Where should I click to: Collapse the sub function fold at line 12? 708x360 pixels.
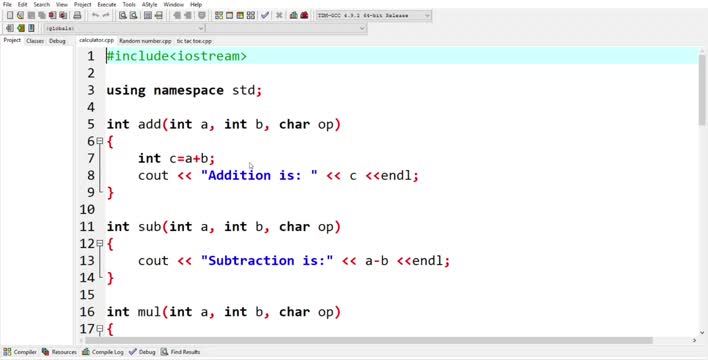point(100,243)
